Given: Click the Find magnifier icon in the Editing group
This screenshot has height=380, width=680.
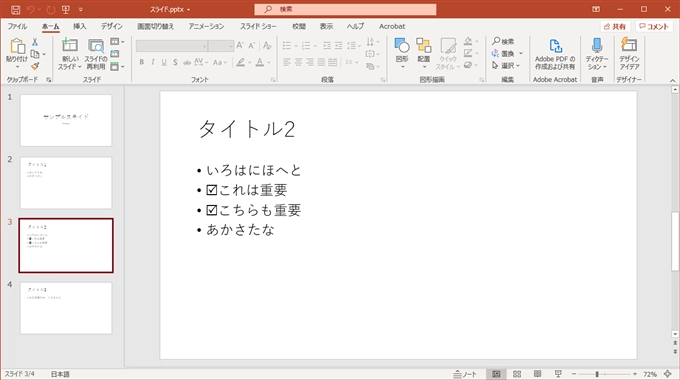Looking at the screenshot, I should [x=496, y=41].
